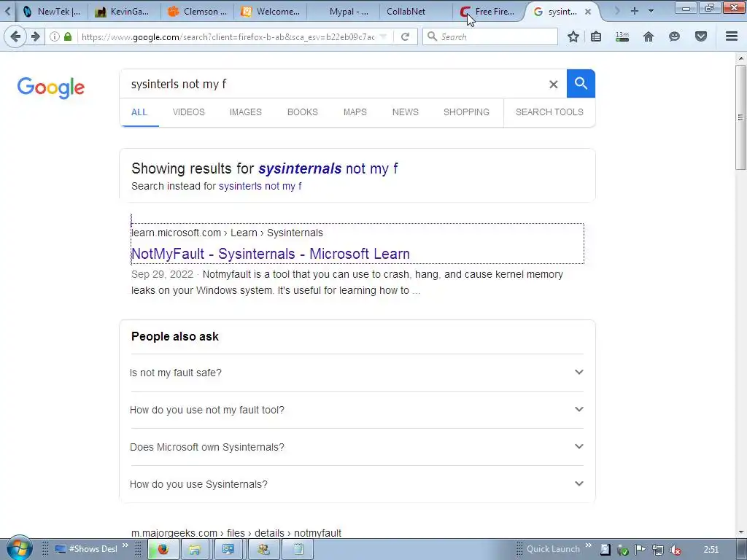Viewport: 747px width, 560px height.
Task: Go forward using the browser forward arrow
Action: [36, 36]
